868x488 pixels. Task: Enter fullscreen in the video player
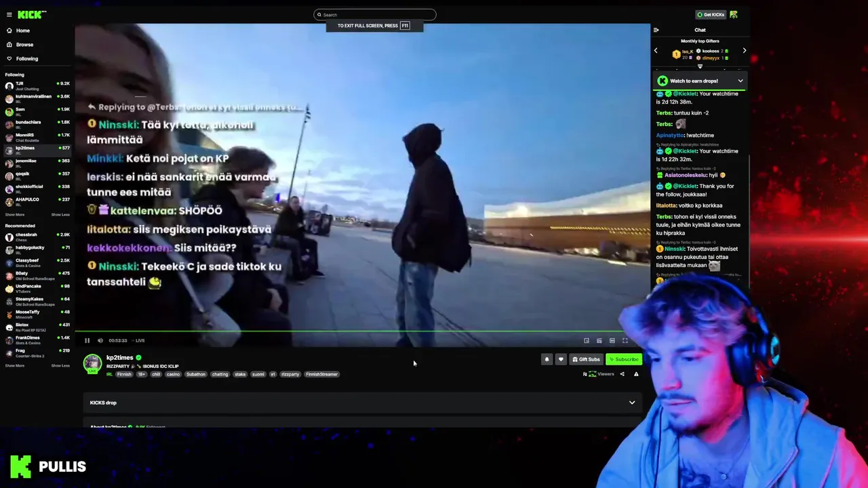(625, 340)
